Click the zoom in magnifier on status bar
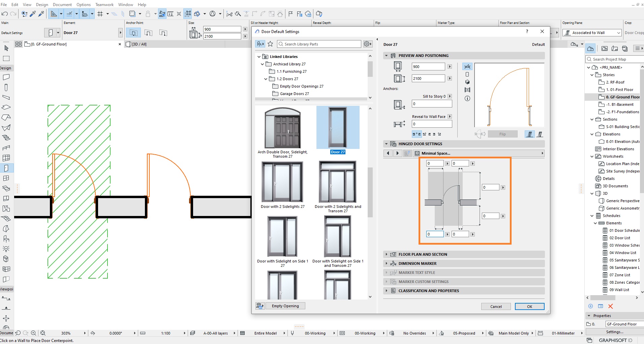 click(33, 333)
